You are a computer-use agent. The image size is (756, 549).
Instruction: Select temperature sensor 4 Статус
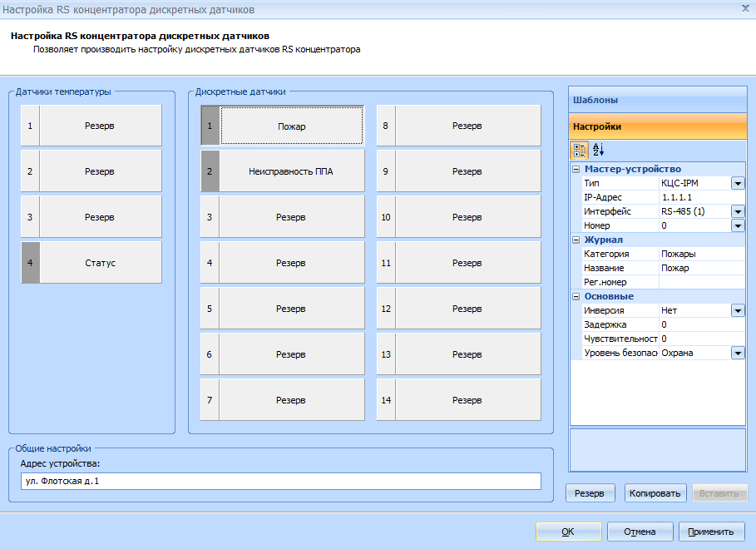(100, 263)
